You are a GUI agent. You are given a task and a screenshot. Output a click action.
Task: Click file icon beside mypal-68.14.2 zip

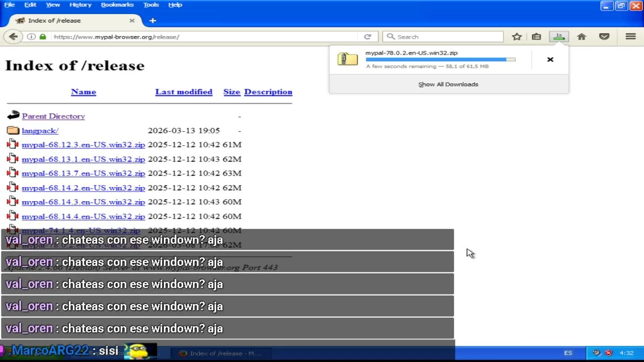[x=13, y=188]
